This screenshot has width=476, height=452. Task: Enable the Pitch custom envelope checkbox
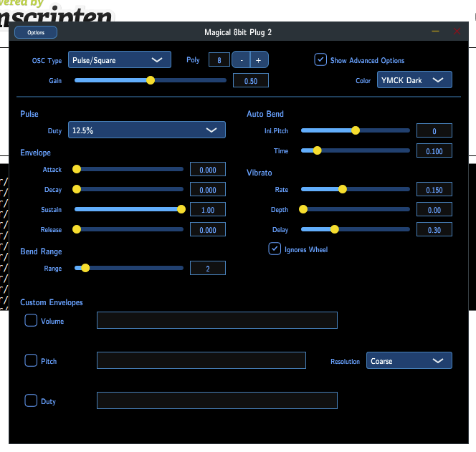point(31,360)
